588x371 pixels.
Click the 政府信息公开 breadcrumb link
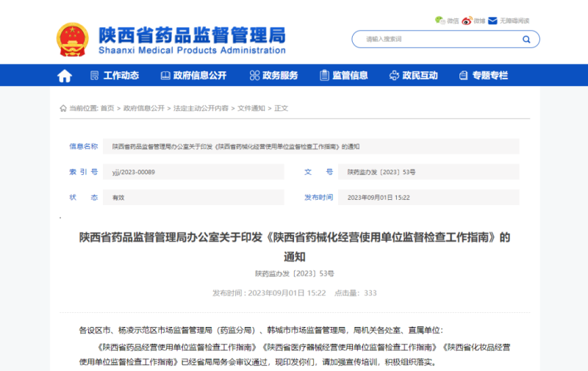click(x=144, y=108)
